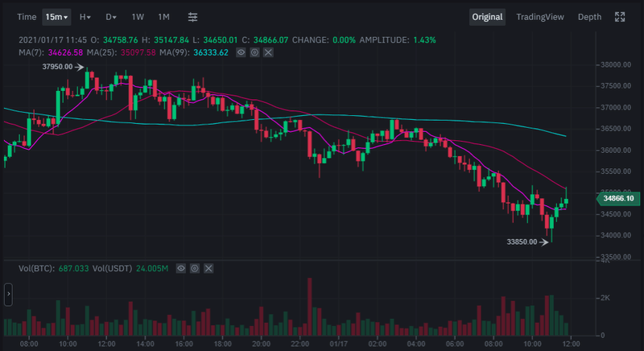Remove the Vol indicator

(208, 266)
